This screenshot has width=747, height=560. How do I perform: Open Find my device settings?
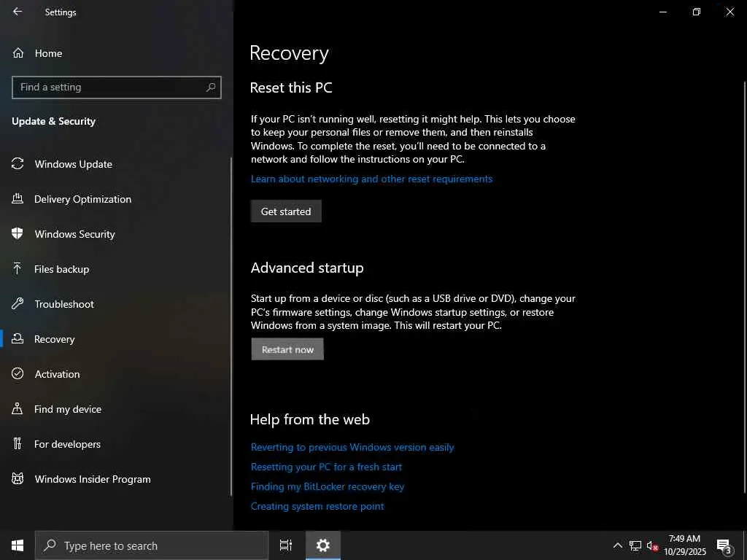coord(68,409)
